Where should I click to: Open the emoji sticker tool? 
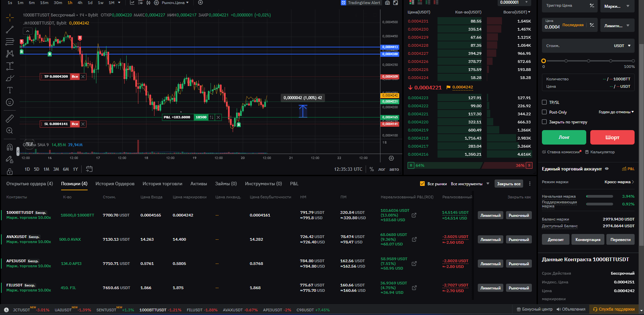(x=9, y=102)
